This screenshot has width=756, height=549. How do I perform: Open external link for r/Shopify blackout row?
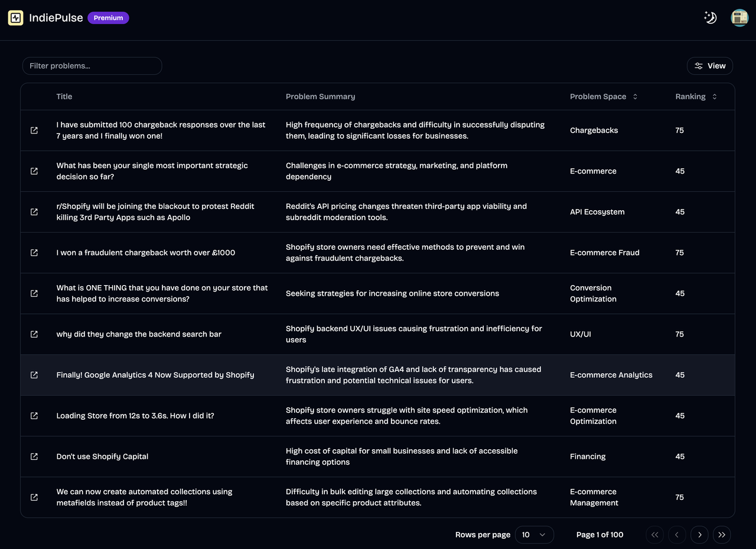click(34, 212)
